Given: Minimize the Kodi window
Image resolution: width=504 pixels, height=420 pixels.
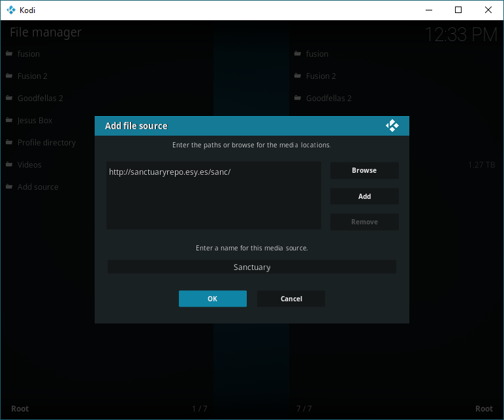Looking at the screenshot, I should 429,10.
